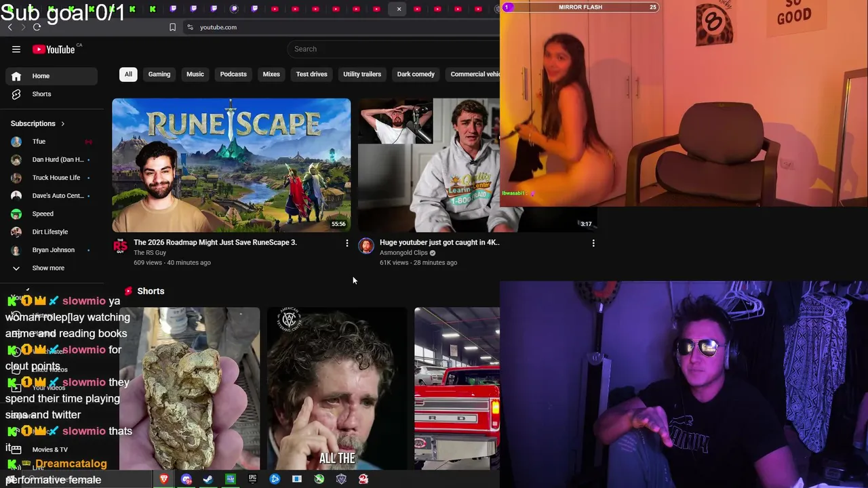Go back with the browser back arrow

[x=9, y=27]
